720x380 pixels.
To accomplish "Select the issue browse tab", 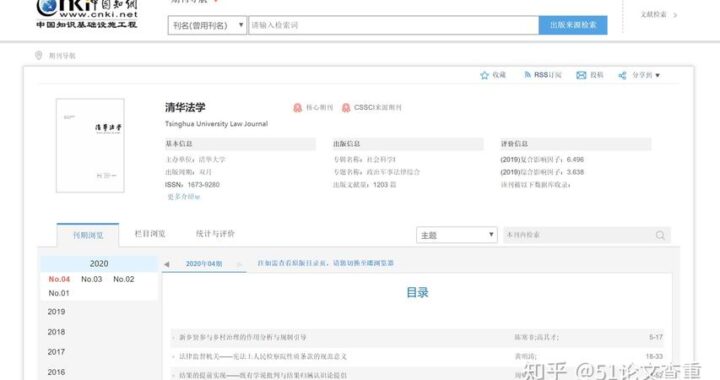I will (x=88, y=235).
